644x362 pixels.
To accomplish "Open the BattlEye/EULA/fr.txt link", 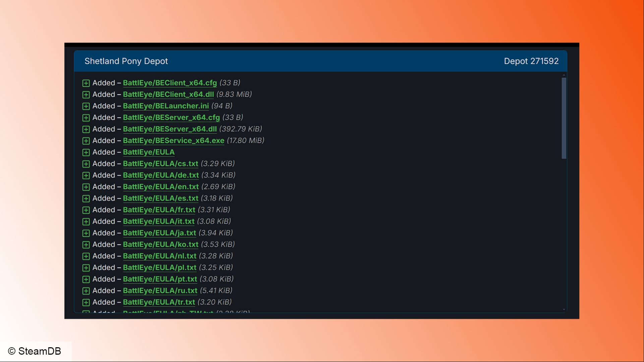I will (159, 210).
